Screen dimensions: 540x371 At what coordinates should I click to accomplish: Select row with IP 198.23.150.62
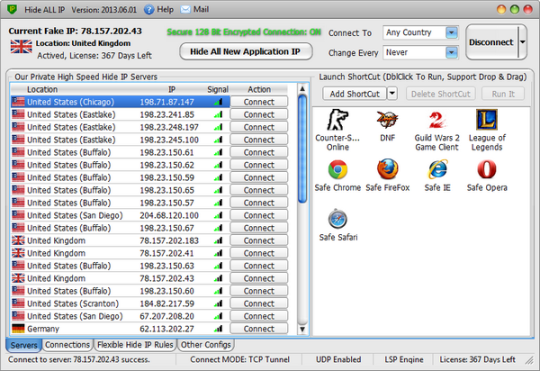120,165
